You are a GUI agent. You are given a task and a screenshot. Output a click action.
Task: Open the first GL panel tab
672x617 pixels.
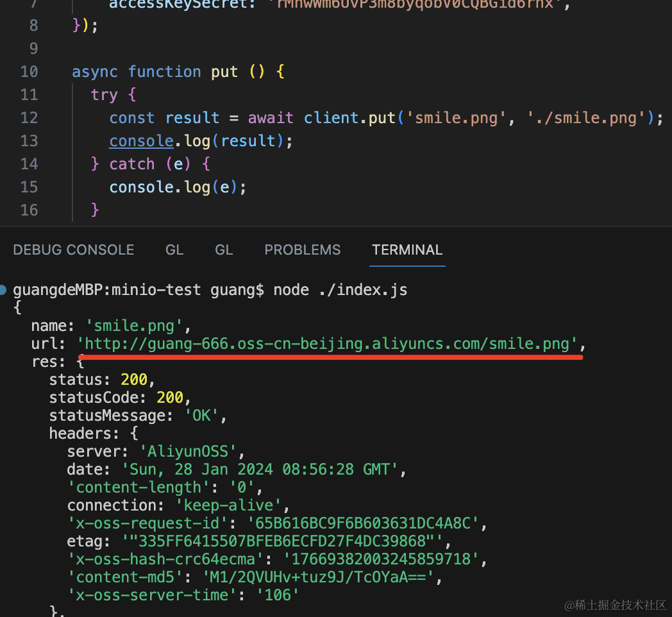pos(174,249)
